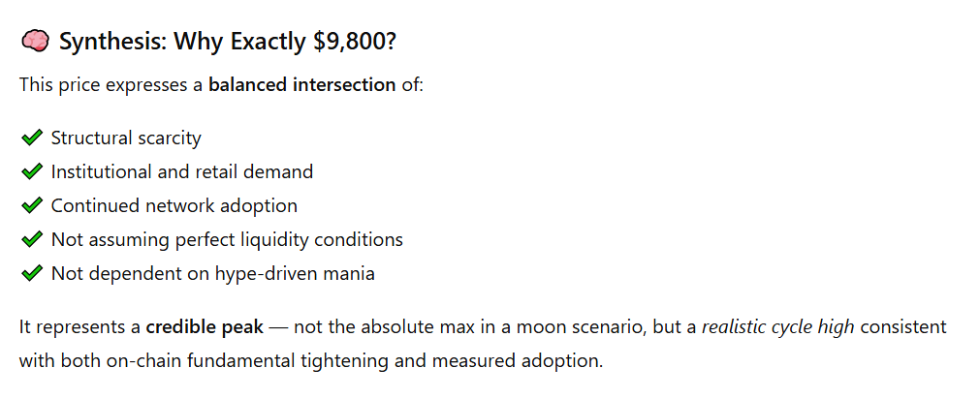Click the green checkmark beside Structural scarcity

click(32, 138)
